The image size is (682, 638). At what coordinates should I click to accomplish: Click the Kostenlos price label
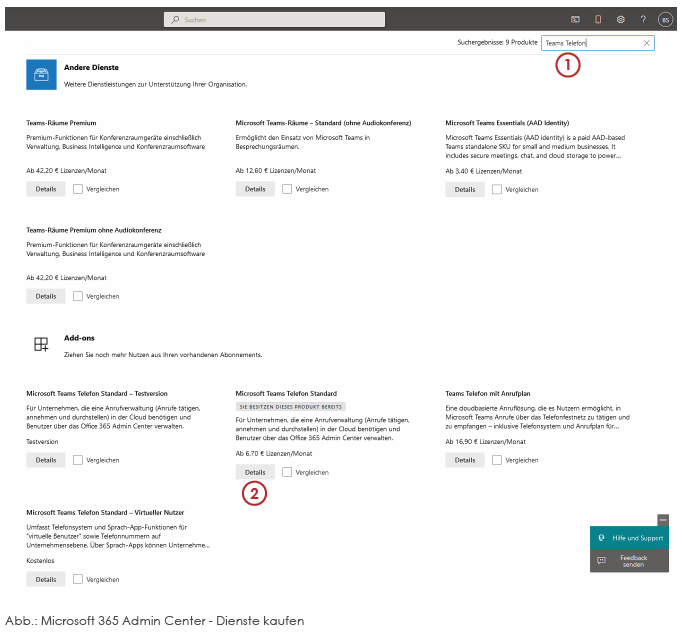pos(40,561)
